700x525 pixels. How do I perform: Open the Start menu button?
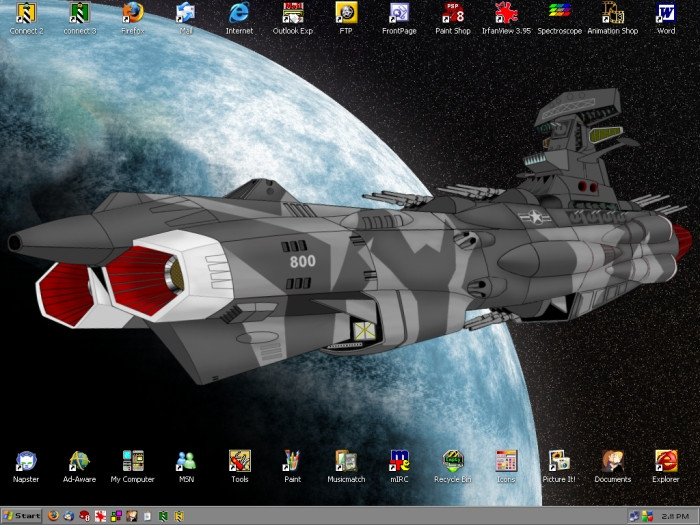(x=21, y=516)
